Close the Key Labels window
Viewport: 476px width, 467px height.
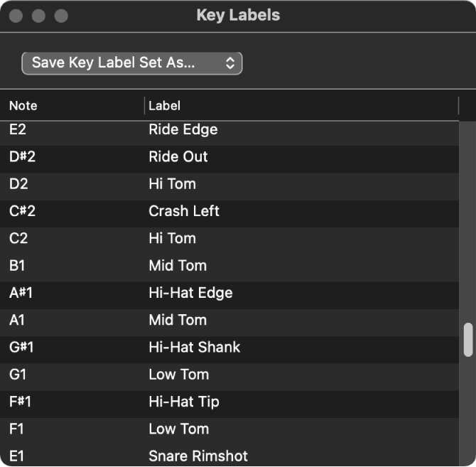[x=17, y=16]
